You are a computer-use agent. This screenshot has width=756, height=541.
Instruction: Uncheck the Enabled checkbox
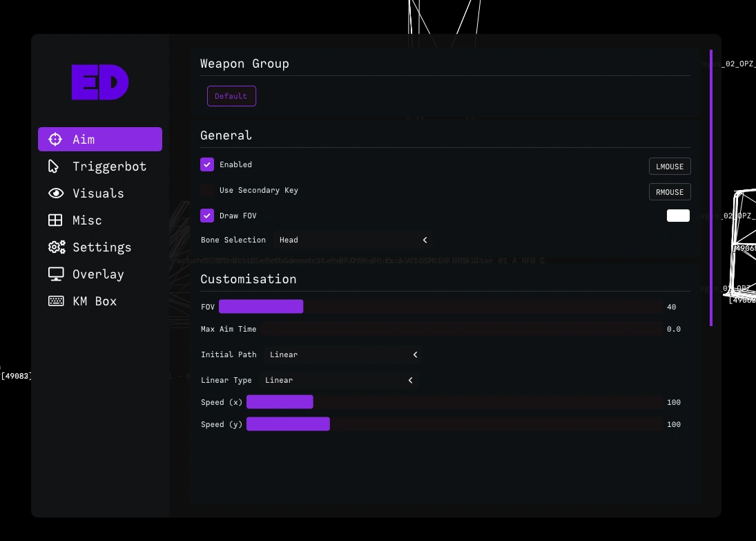(207, 164)
